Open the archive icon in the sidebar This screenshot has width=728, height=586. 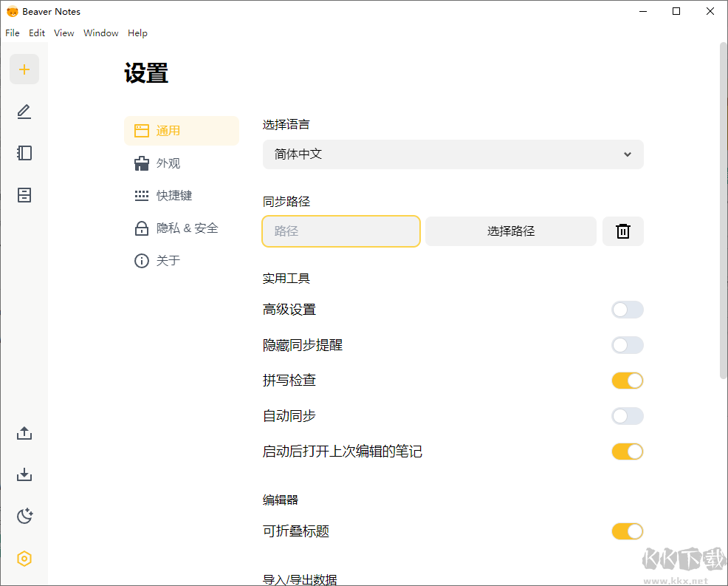pos(24,195)
